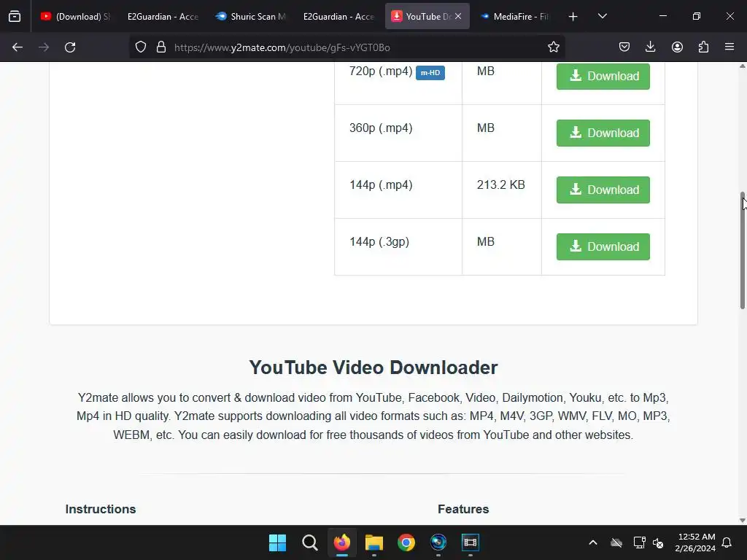Download the 144p mp4 video
The height and width of the screenshot is (560, 747).
[x=603, y=190]
